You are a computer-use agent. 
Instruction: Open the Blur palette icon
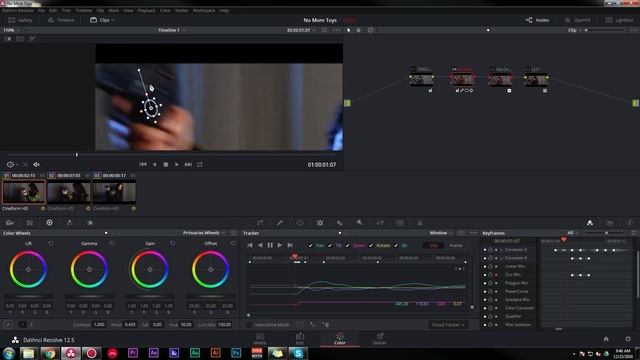click(x=340, y=223)
